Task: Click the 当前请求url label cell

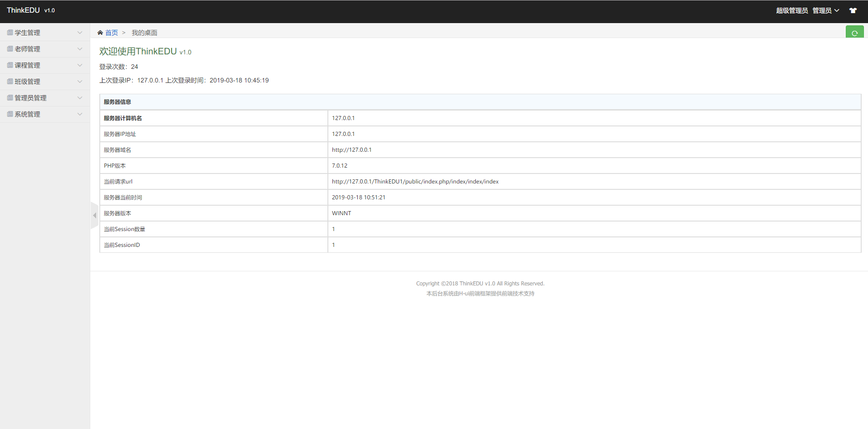Action: coord(214,182)
